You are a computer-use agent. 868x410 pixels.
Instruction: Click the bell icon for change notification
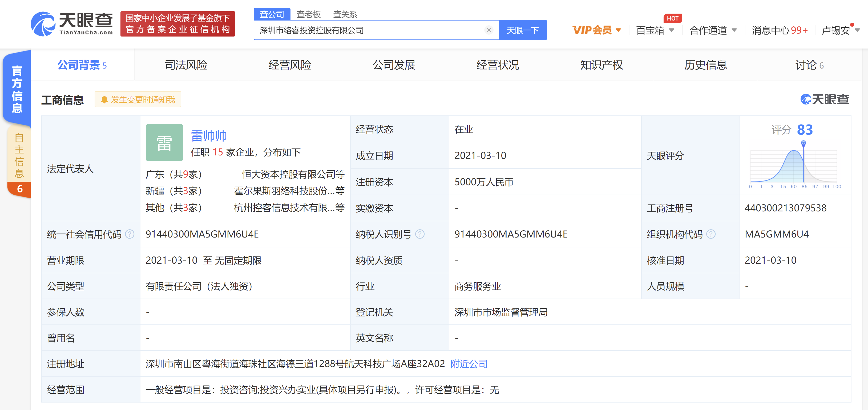coord(104,99)
